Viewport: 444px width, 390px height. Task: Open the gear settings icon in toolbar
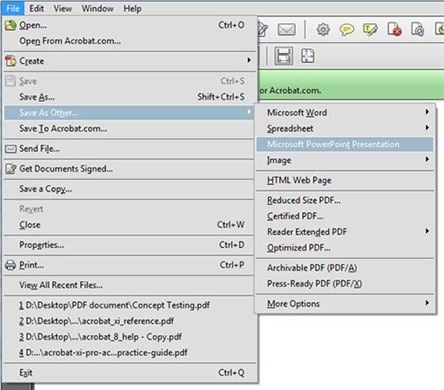coord(323,30)
